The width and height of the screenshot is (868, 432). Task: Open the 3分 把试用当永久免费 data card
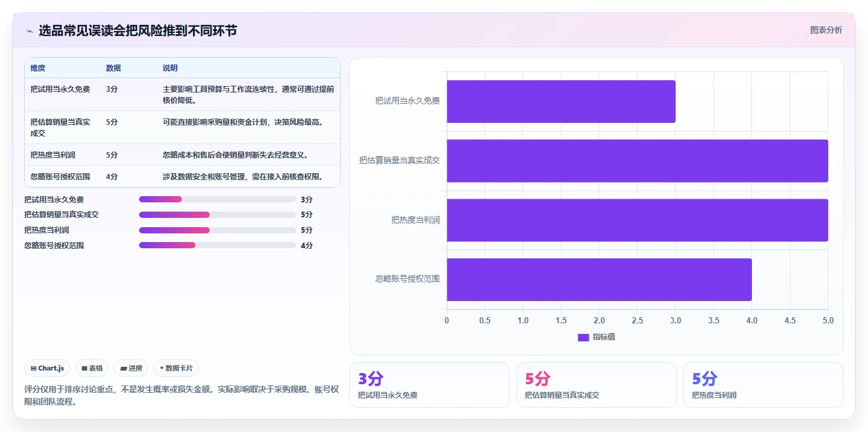click(x=429, y=385)
